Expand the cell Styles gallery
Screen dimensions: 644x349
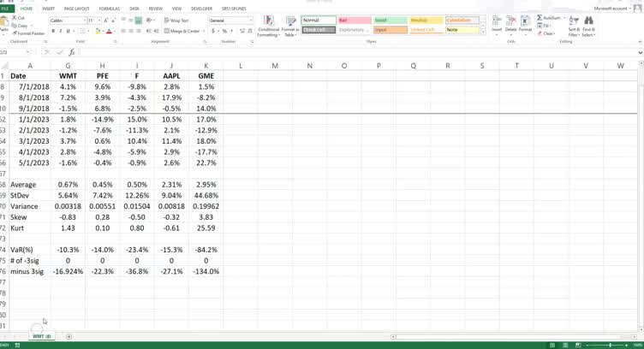click(x=483, y=32)
